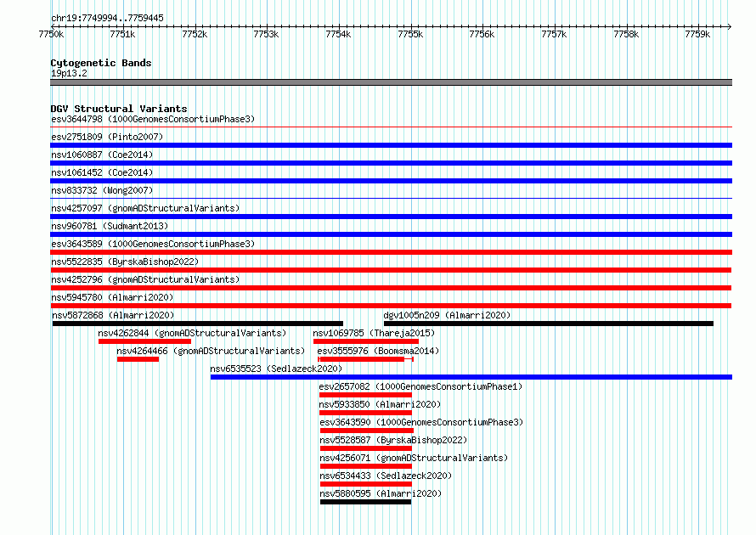Open variant nsv833732 (Wong2007)
This screenshot has width=756, height=535.
(102, 190)
